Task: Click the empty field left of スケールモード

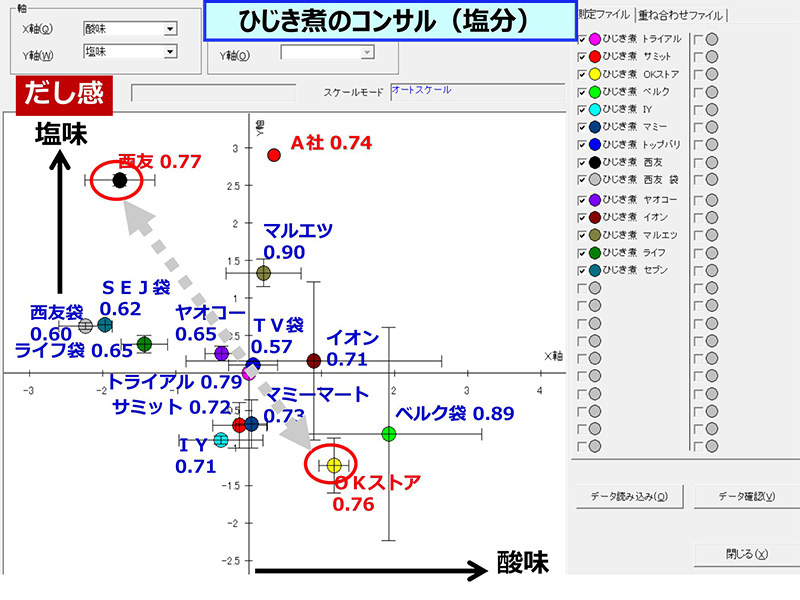Action: [213, 93]
